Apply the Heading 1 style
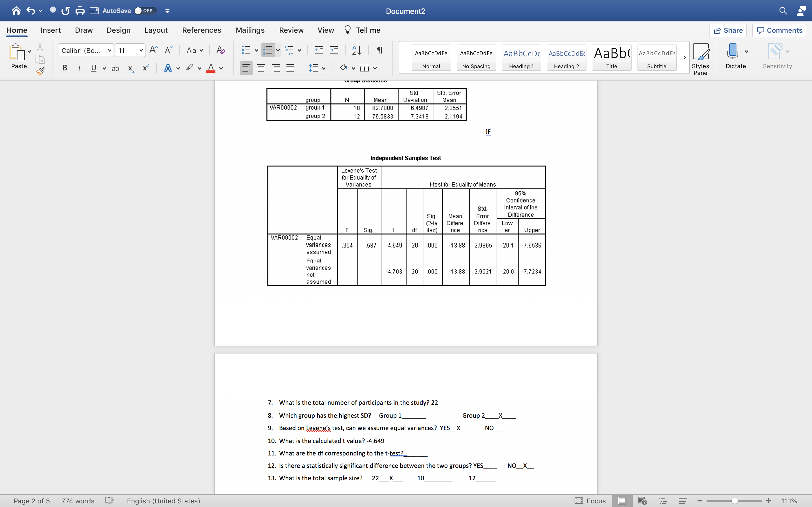The image size is (812, 507). (521, 57)
